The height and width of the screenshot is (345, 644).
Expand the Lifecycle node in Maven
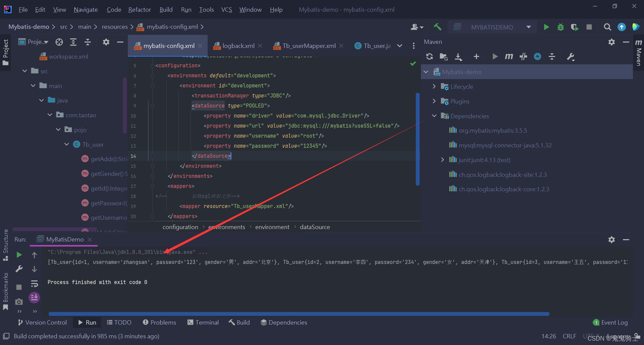click(x=434, y=86)
